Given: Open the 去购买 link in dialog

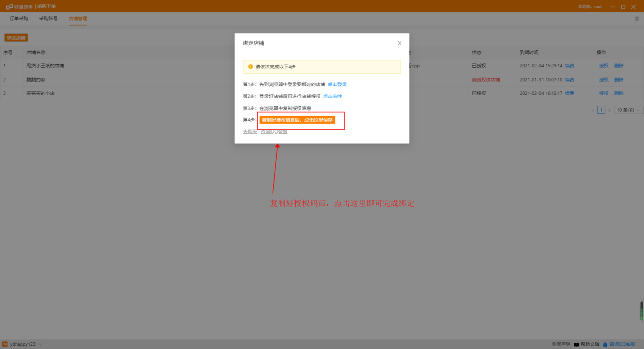Looking at the screenshot, I should (x=249, y=132).
